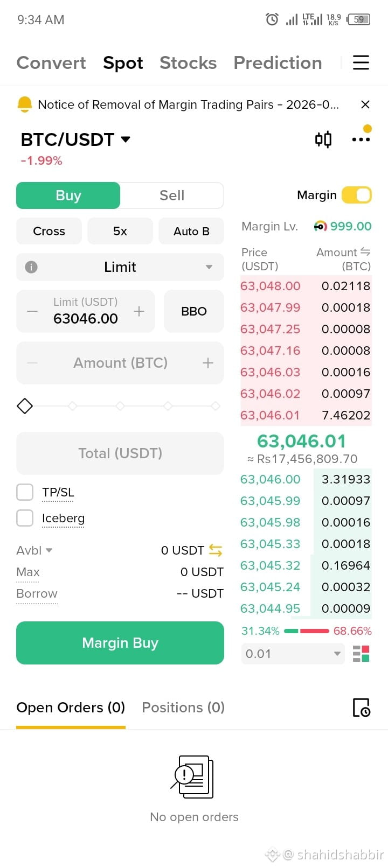Switch to the Stocks tab

click(188, 63)
